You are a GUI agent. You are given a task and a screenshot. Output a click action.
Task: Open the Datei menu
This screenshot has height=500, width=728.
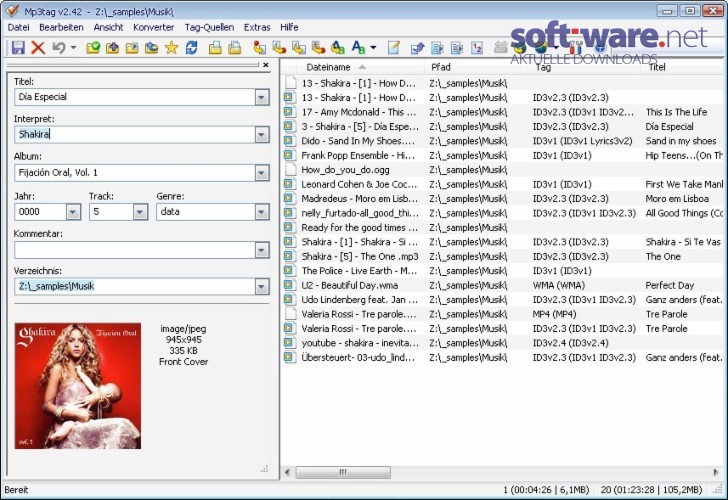[19, 27]
